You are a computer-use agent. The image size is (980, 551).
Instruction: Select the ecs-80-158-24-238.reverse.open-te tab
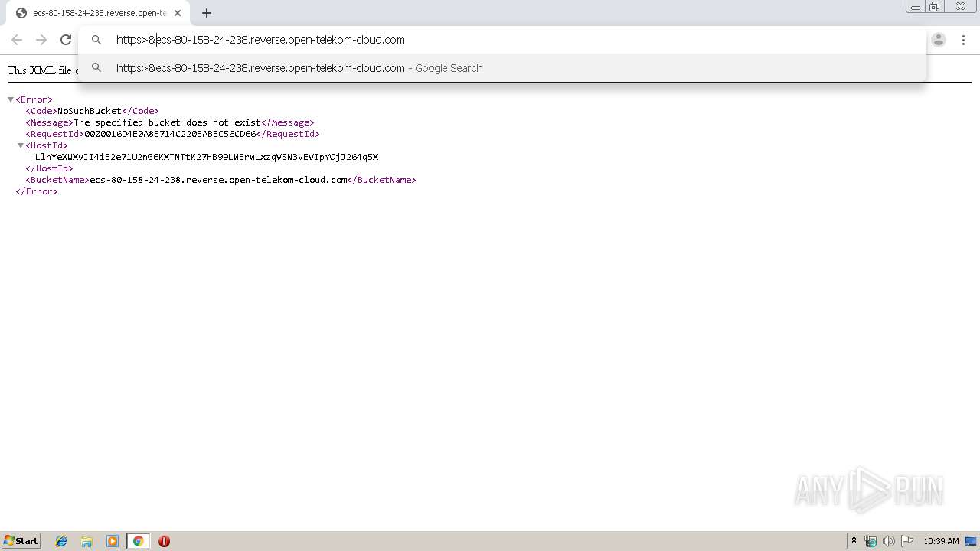(x=99, y=13)
